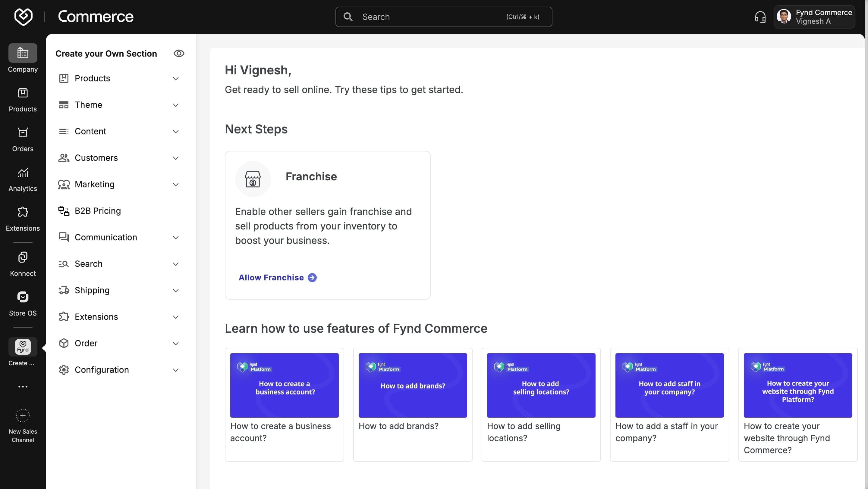Screen dimensions: 868x489
Task: Click the Configuration gear icon
Action: [x=64, y=369]
